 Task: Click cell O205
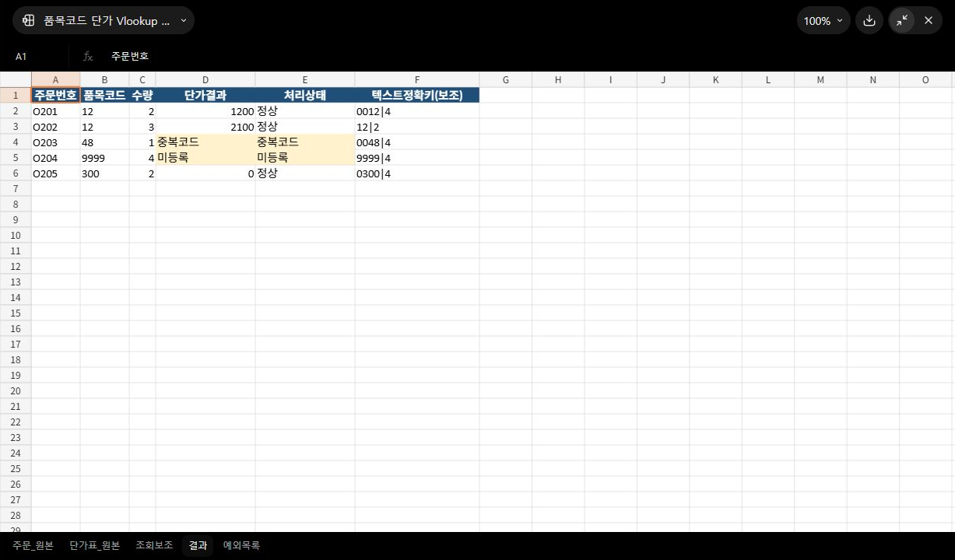55,173
